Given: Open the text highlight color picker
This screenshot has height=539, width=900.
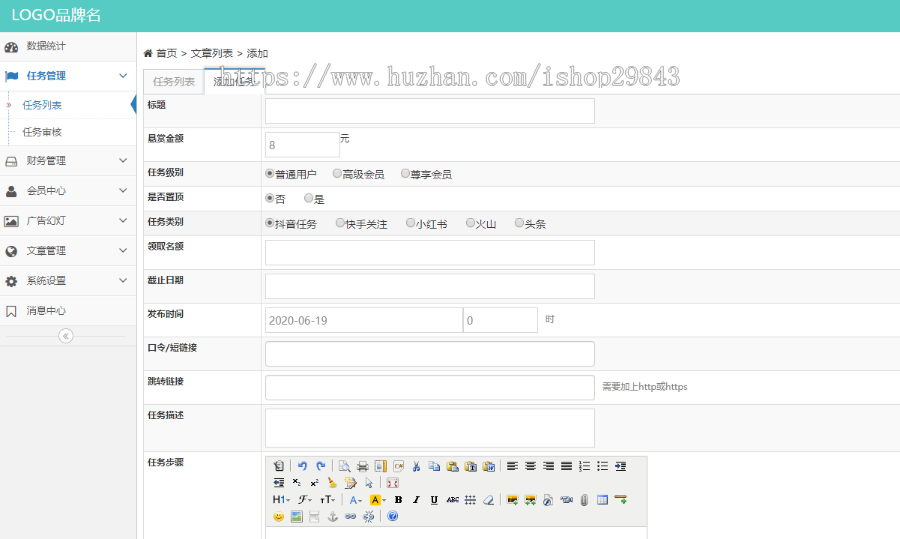Looking at the screenshot, I should pos(378,500).
